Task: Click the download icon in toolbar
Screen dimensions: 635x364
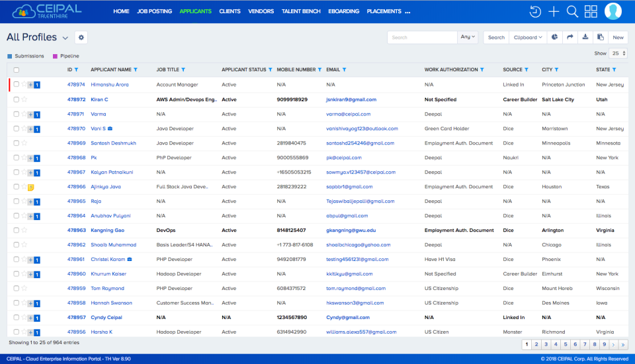Action: pyautogui.click(x=585, y=37)
